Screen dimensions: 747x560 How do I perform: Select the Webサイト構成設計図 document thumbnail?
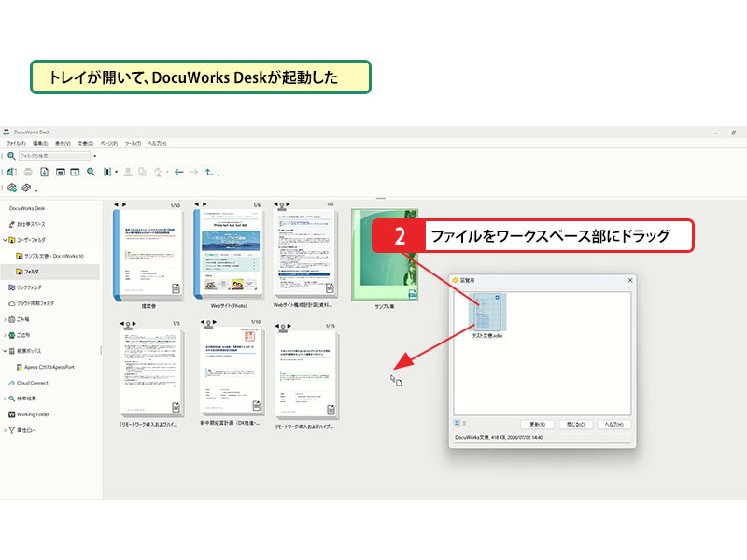pyautogui.click(x=306, y=254)
